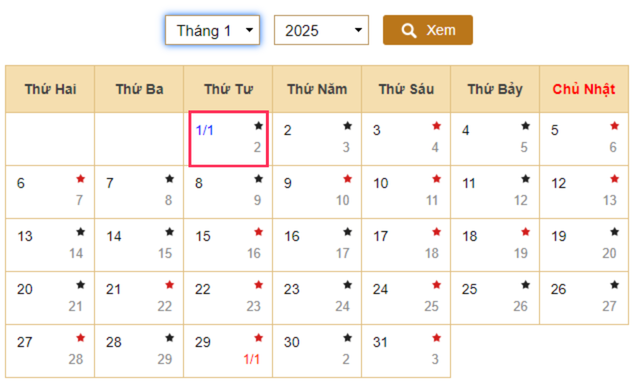The width and height of the screenshot is (636, 386).
Task: Click the black star on January 2
Action: [x=348, y=126]
